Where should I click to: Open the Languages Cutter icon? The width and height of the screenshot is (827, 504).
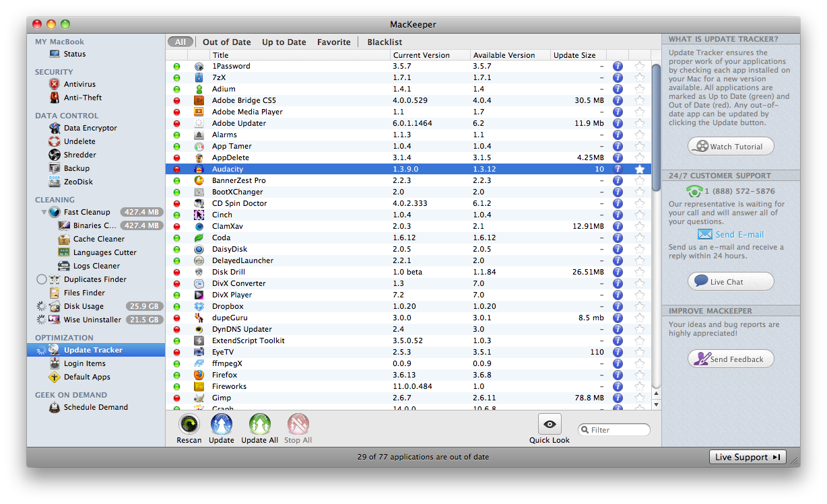(x=64, y=252)
